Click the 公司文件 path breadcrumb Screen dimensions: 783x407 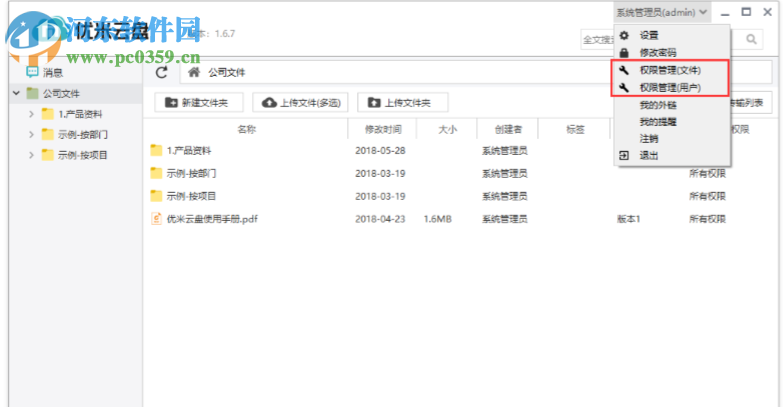[x=227, y=73]
